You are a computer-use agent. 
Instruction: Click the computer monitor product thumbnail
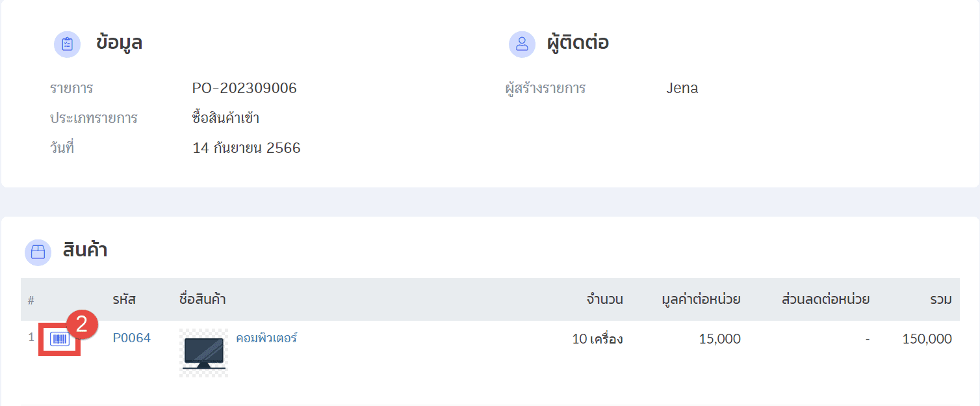(203, 353)
